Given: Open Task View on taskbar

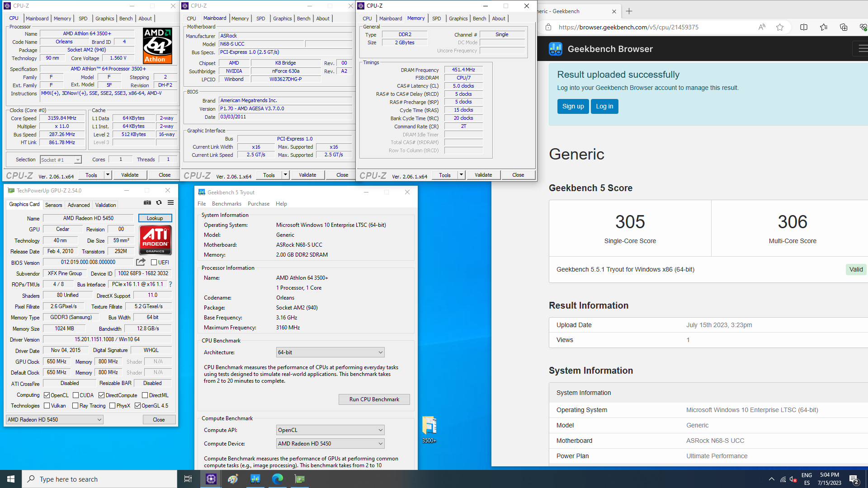Looking at the screenshot, I should pos(188,479).
